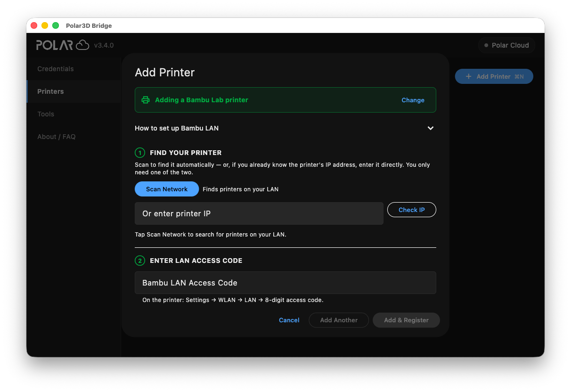Focus the Or enter printer IP field
This screenshot has width=571, height=392.
[259, 213]
